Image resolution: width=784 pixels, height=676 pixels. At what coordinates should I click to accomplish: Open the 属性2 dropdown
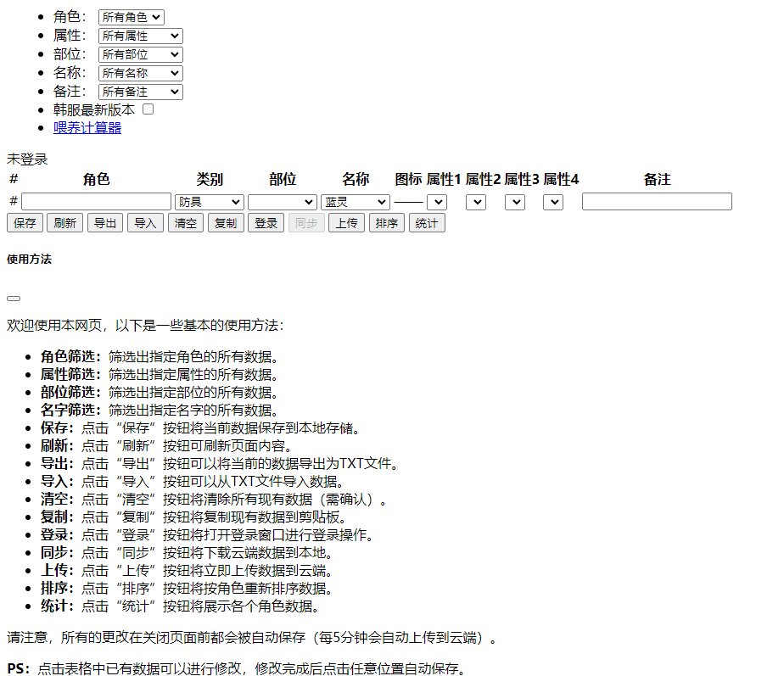[476, 202]
